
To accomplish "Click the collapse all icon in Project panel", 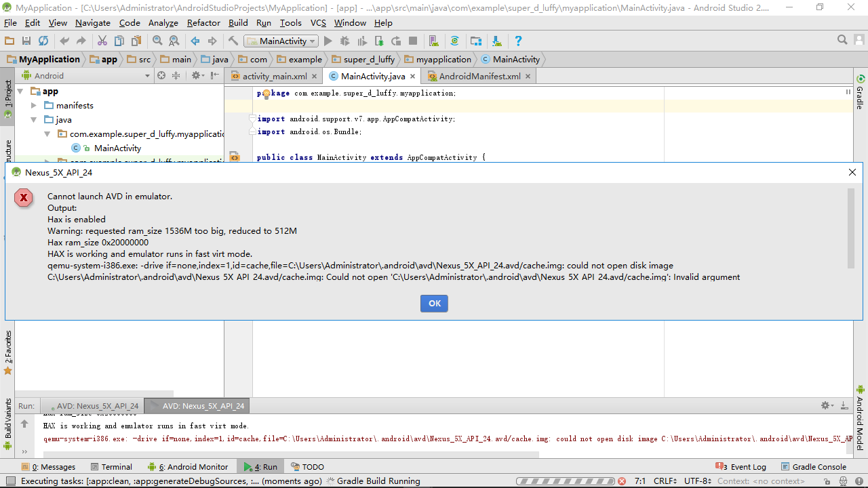I will pos(176,76).
